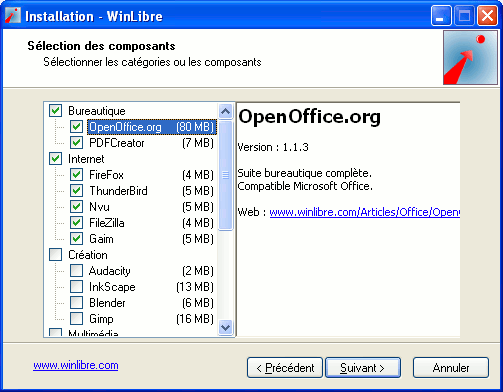This screenshot has width=503, height=392.
Task: Click the WinLibre logo image in header
Action: [x=470, y=58]
